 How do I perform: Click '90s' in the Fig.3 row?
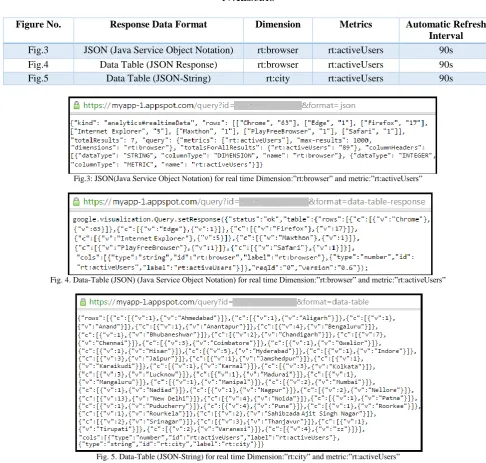(446, 50)
